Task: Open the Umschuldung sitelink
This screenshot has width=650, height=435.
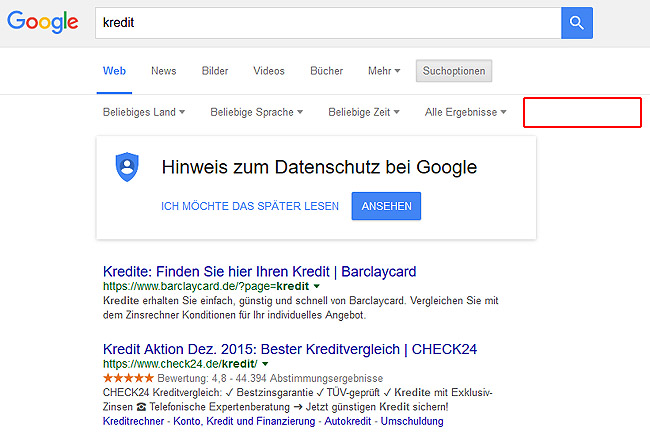Action: 412,421
